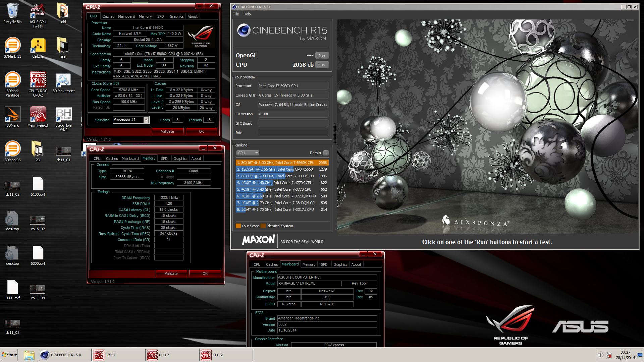This screenshot has height=362, width=644.
Task: Launch 3DMark06 desktop shortcut
Action: (x=12, y=152)
